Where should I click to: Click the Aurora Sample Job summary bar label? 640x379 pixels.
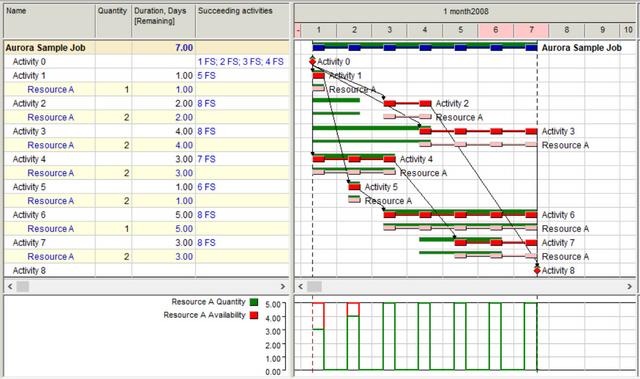click(x=581, y=48)
